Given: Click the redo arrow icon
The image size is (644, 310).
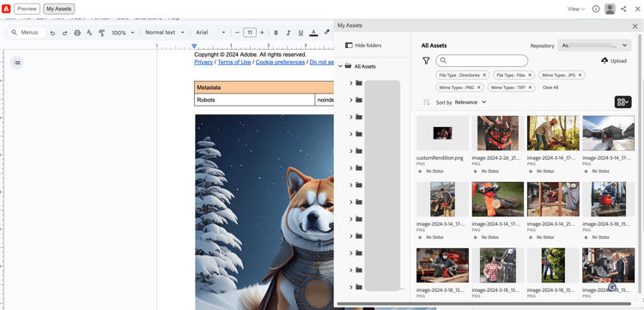Looking at the screenshot, I should tap(65, 33).
